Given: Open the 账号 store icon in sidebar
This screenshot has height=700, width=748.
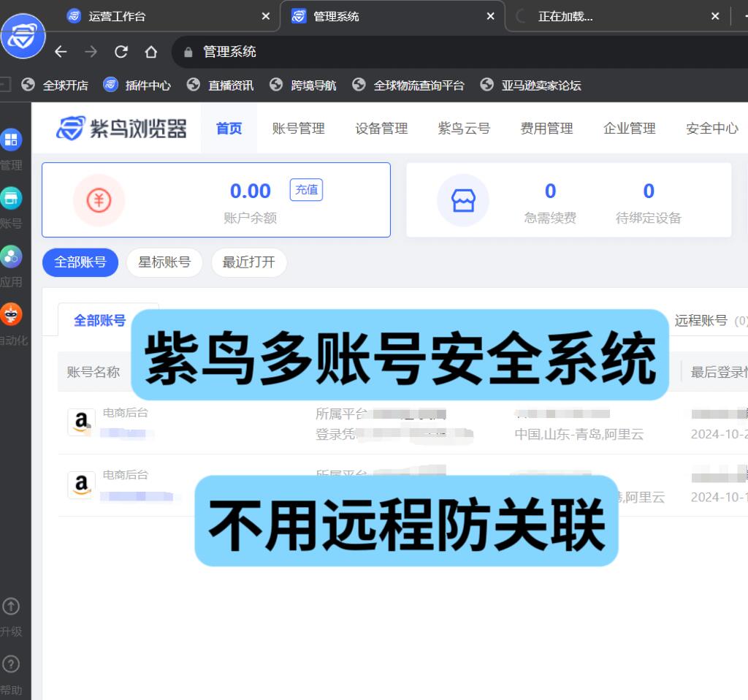Looking at the screenshot, I should [11, 198].
